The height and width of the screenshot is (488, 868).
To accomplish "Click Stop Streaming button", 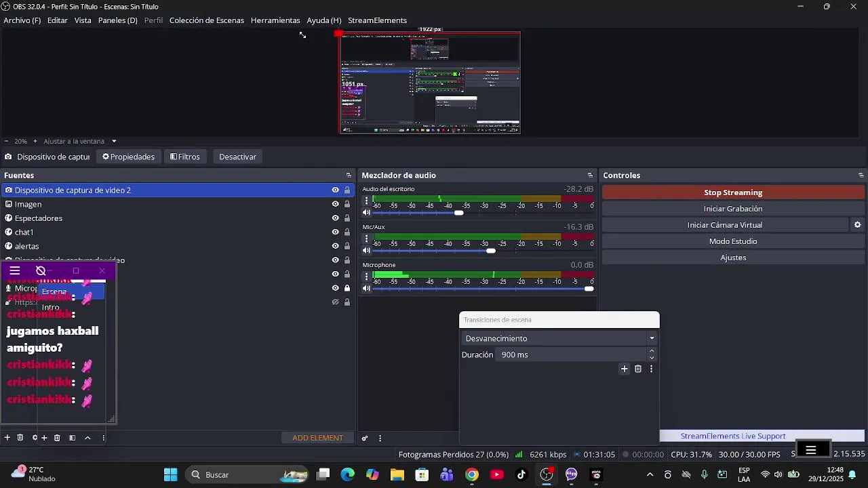I will (x=733, y=192).
